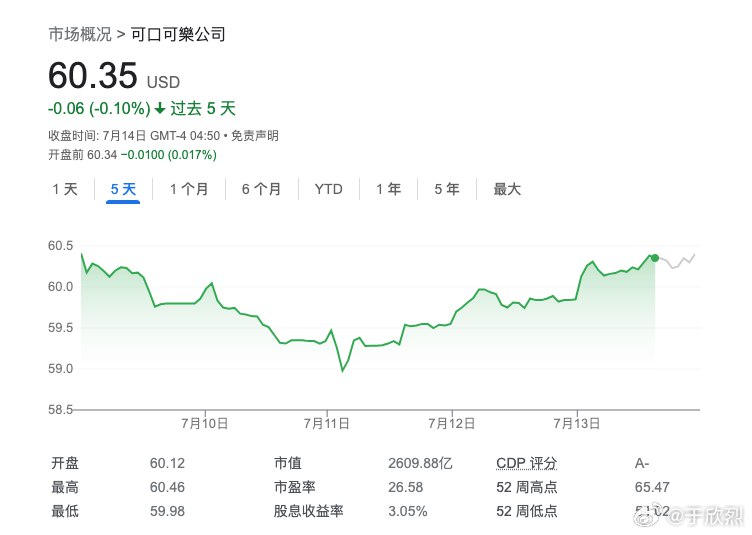Click the -0.06 (-0.10%) change text

pos(99,108)
